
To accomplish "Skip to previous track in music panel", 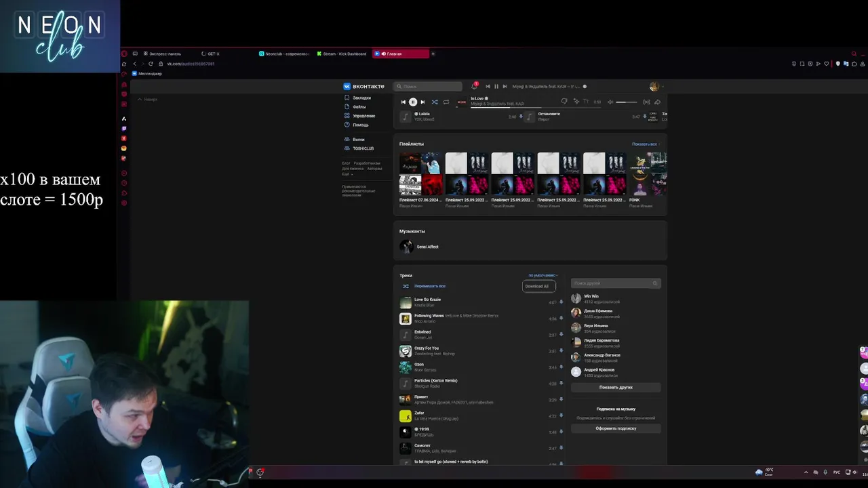I will click(x=403, y=102).
